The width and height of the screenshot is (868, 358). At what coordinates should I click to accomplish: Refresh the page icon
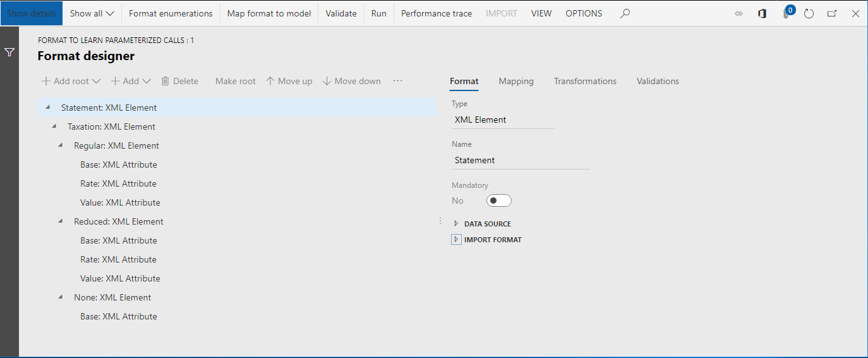[809, 13]
